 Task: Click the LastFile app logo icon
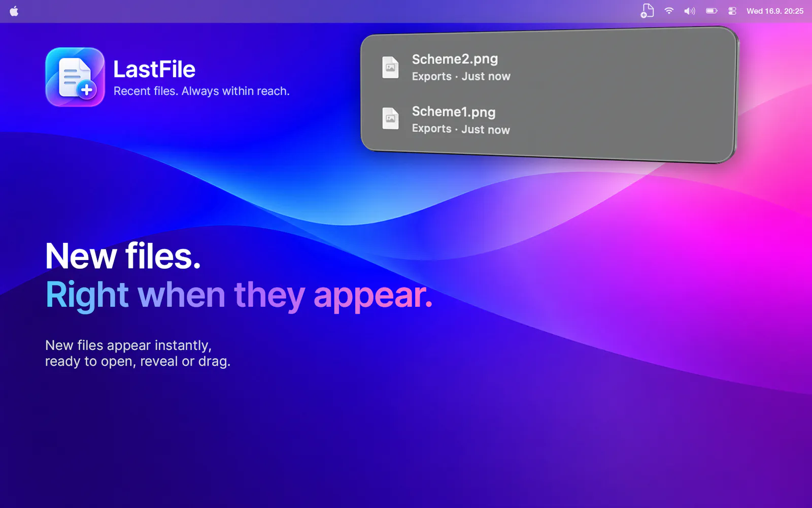pyautogui.click(x=75, y=77)
